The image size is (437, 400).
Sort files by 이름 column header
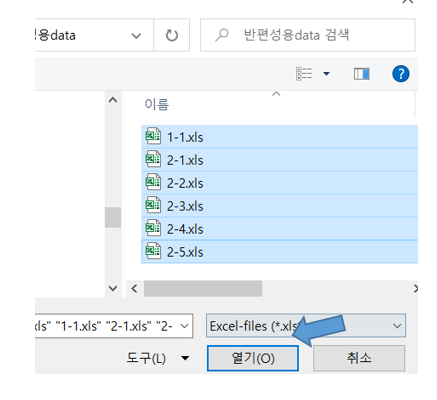(x=157, y=104)
